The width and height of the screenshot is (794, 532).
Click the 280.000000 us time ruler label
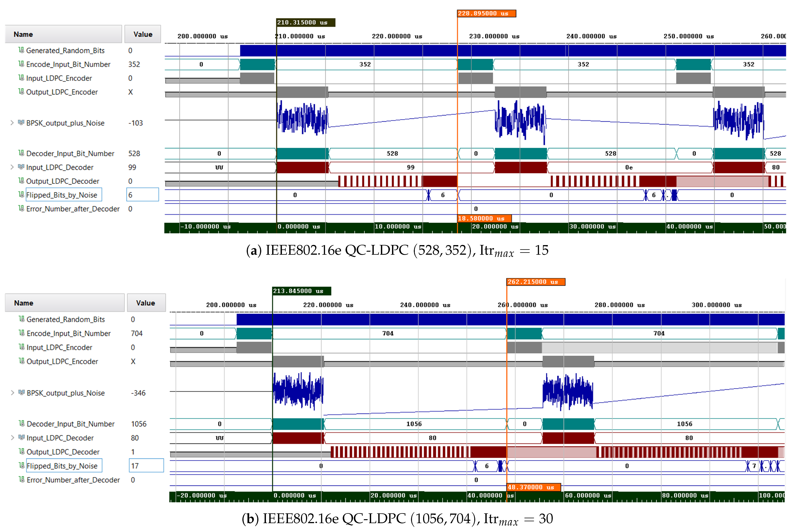(620, 305)
